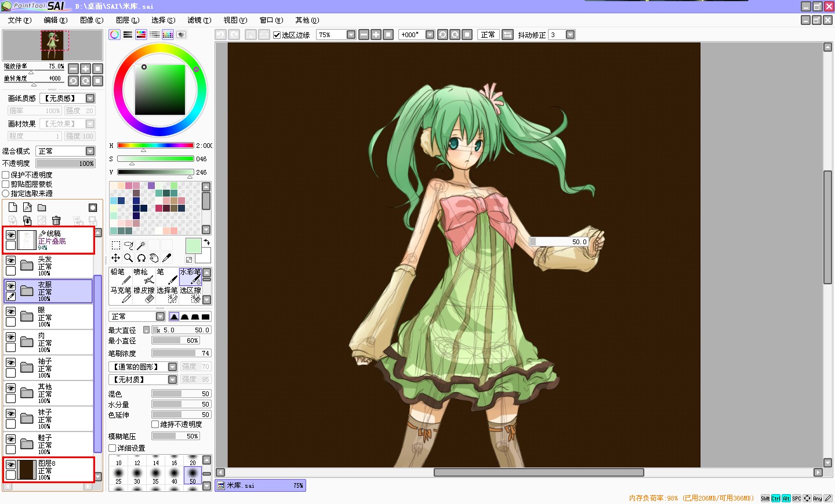Select the 选区擦 selection eraser tool
The height and width of the screenshot is (504, 835).
click(x=190, y=295)
